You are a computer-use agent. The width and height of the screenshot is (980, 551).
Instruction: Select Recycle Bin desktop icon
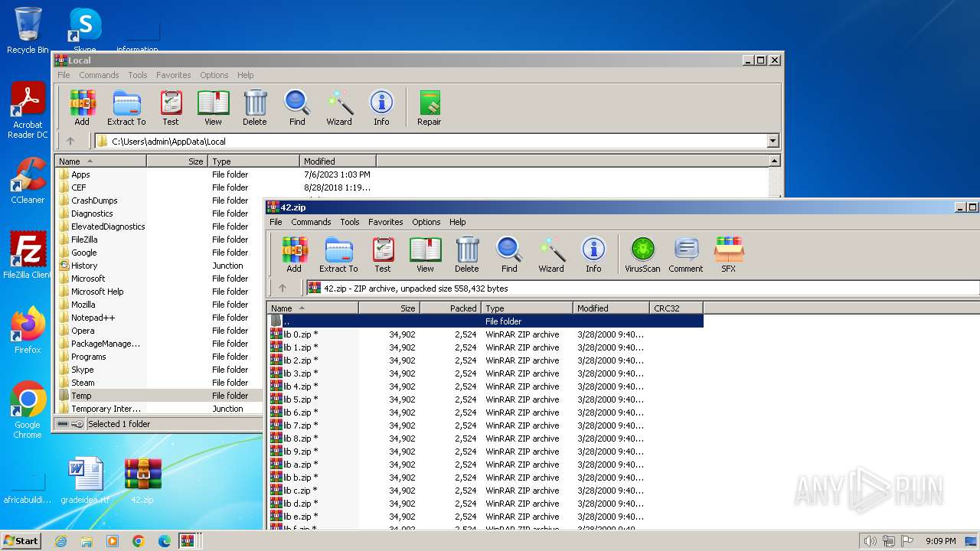point(28,31)
